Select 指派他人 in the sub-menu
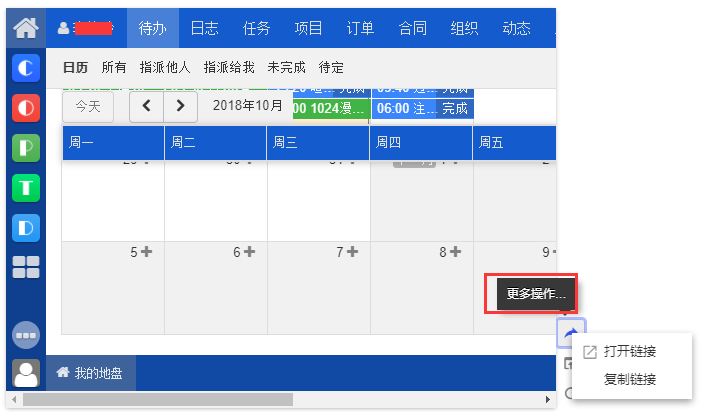This screenshot has height=412, width=707. 165,68
